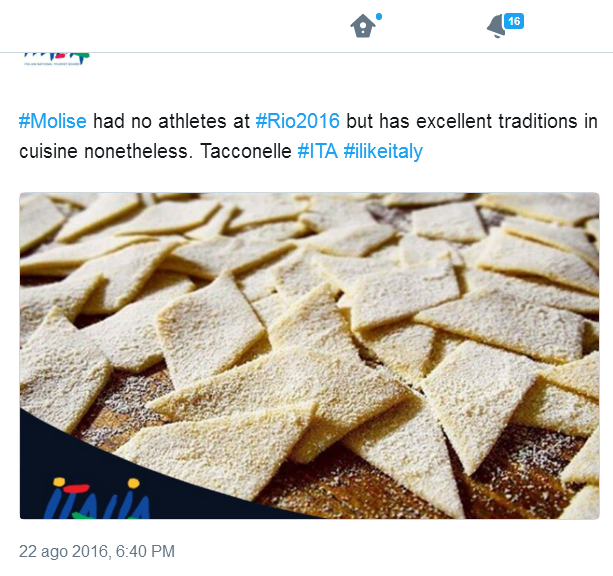Select the #ITA hashtag
Viewport: 613px width, 576px height.
pos(317,152)
